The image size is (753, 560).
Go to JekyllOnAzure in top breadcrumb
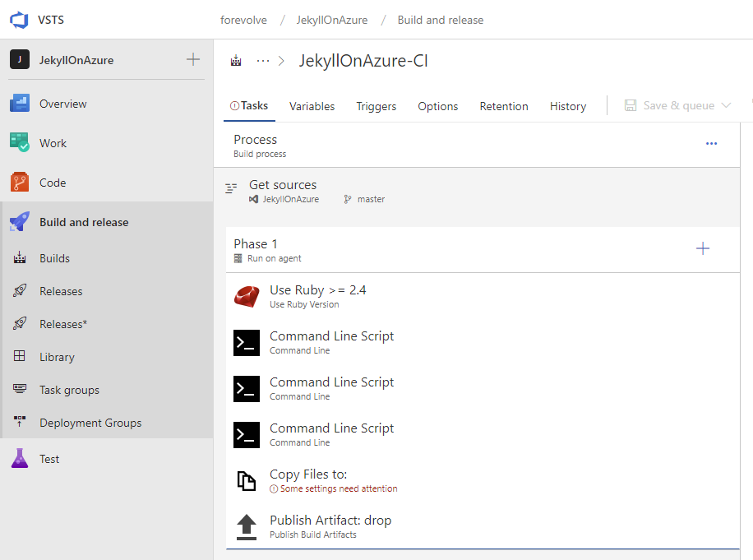[332, 21]
